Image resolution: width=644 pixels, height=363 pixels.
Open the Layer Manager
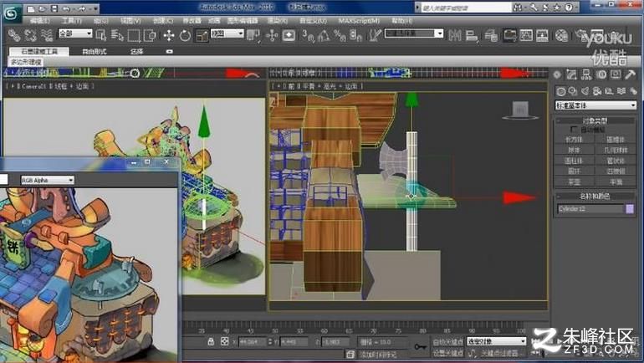[x=491, y=36]
